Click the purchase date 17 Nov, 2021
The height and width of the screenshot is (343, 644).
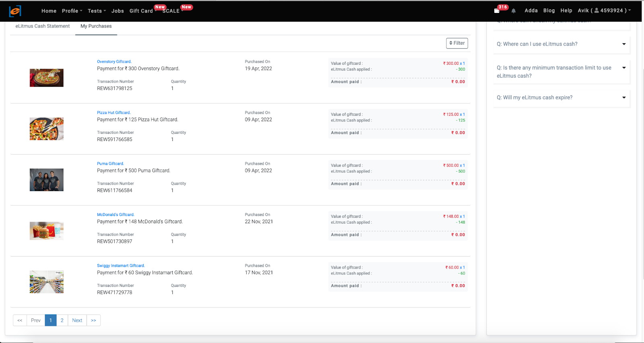[259, 272]
